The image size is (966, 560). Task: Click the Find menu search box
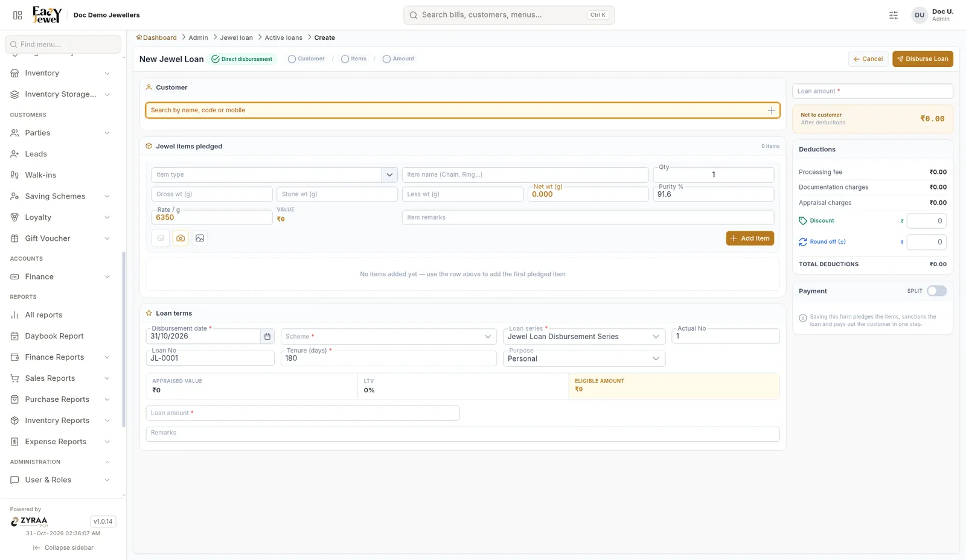click(63, 44)
